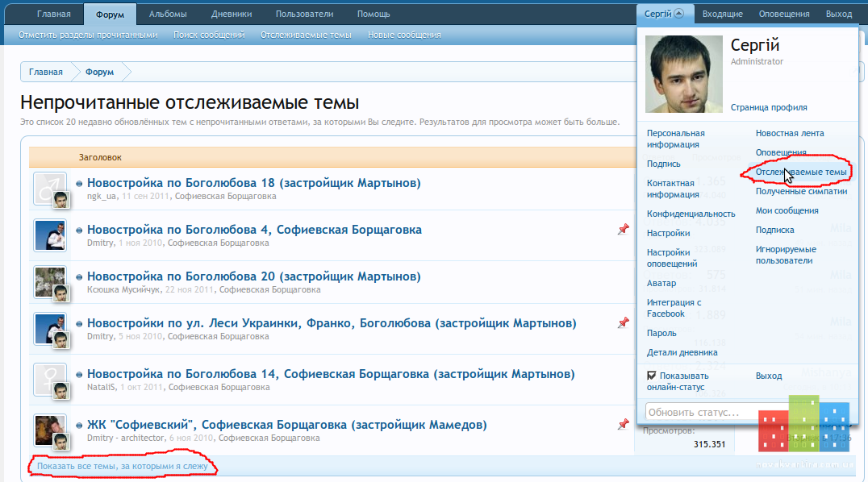The height and width of the screenshot is (482, 868).
Task: Click author name ngk_ua
Action: [x=102, y=196]
